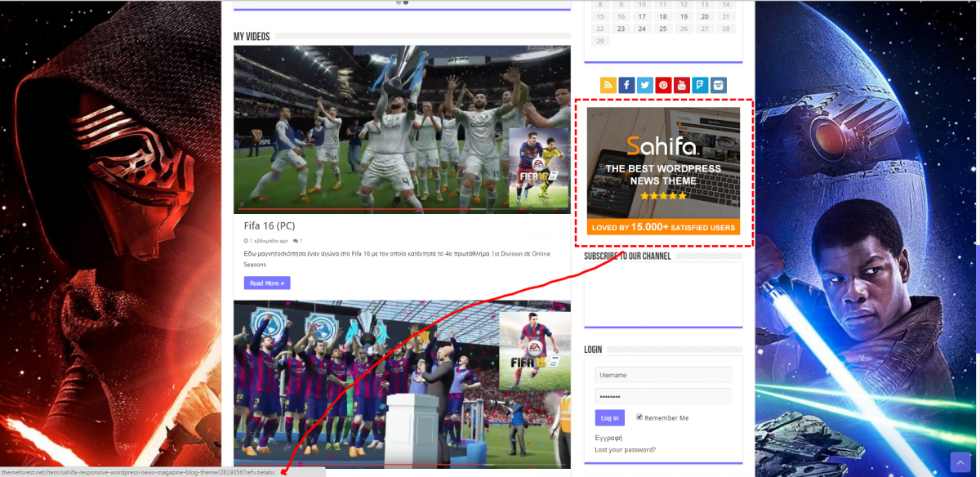Click the Log in button
The image size is (980, 477).
(x=610, y=417)
